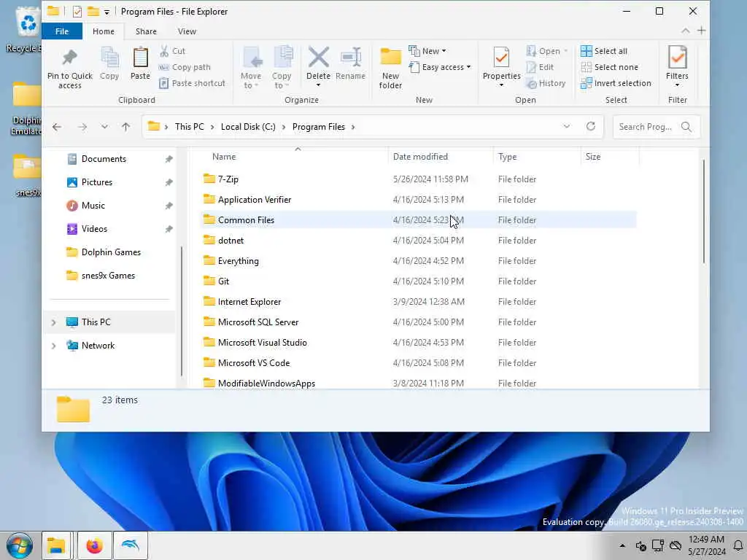Image resolution: width=747 pixels, height=560 pixels.
Task: Switch to the View tab
Action: (x=187, y=31)
